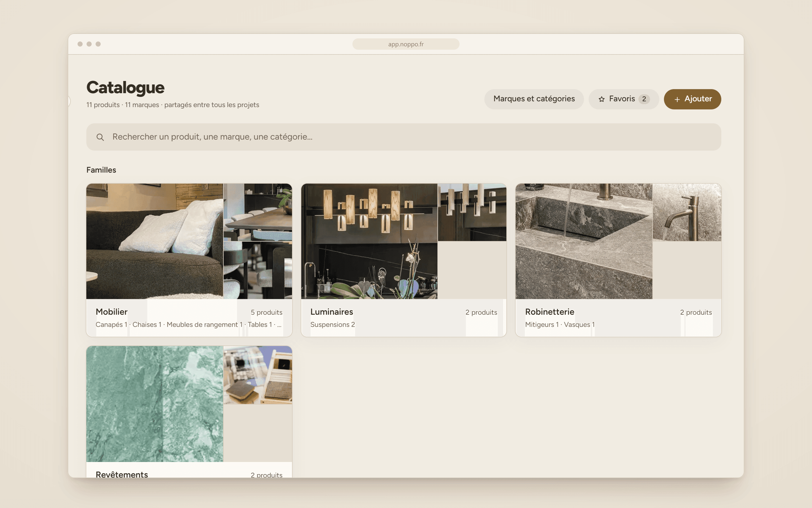Click the chair image in Mobilier

click(x=258, y=270)
